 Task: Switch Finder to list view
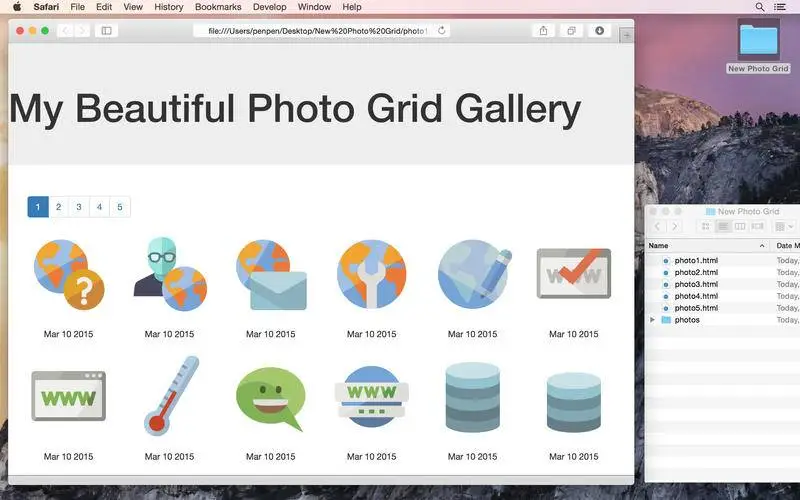723,226
